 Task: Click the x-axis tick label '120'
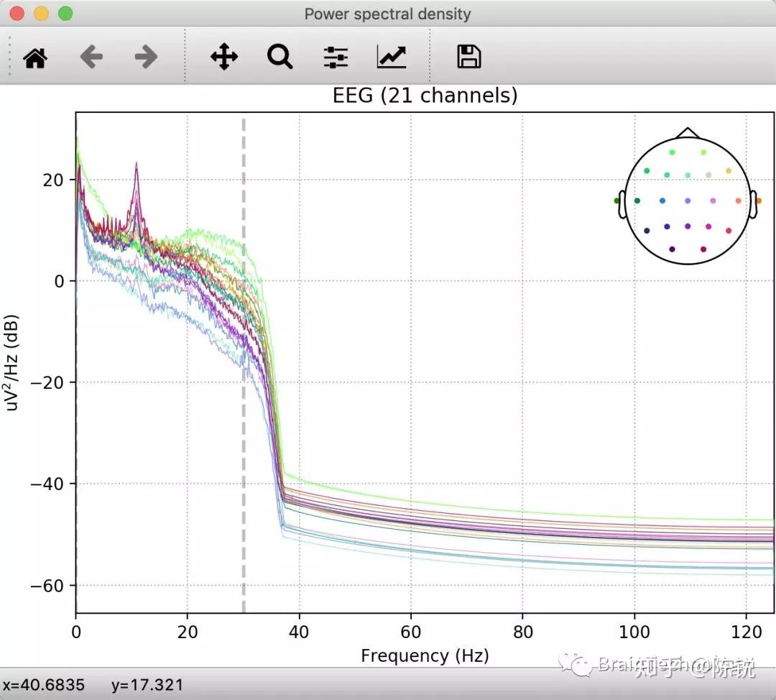[x=747, y=632]
